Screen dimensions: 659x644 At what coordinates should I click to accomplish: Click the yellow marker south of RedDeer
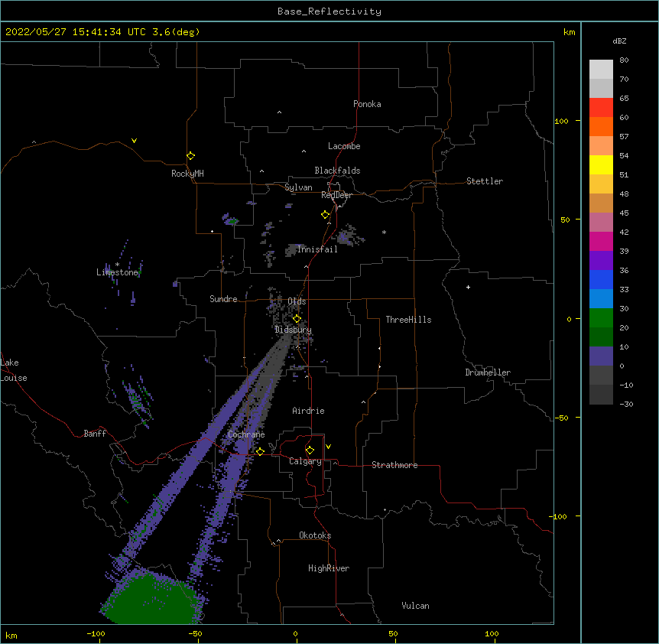pos(326,215)
